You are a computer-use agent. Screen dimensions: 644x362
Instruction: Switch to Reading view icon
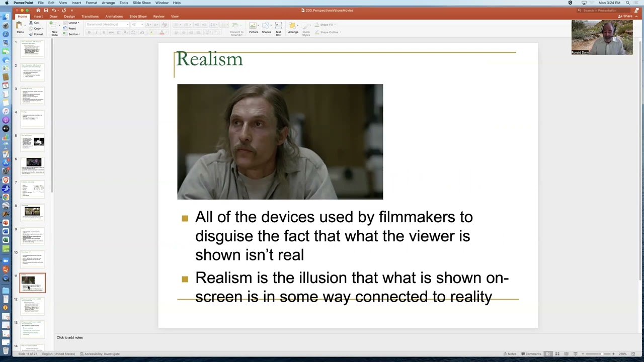[x=566, y=354]
